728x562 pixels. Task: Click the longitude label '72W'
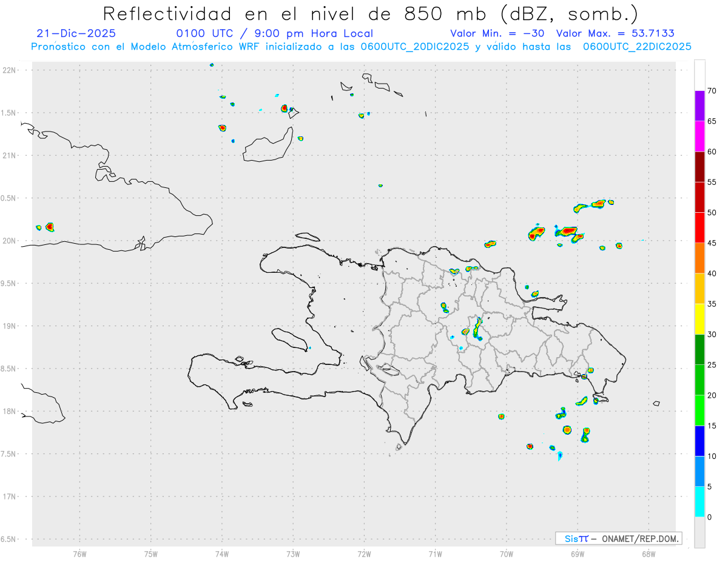(364, 554)
